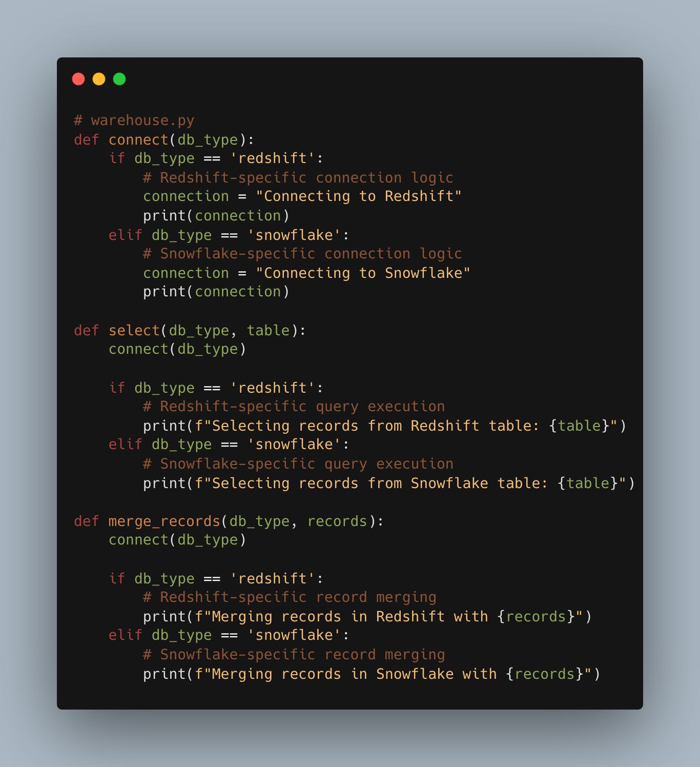
Task: Click the yellow minimize window dot
Action: point(99,79)
